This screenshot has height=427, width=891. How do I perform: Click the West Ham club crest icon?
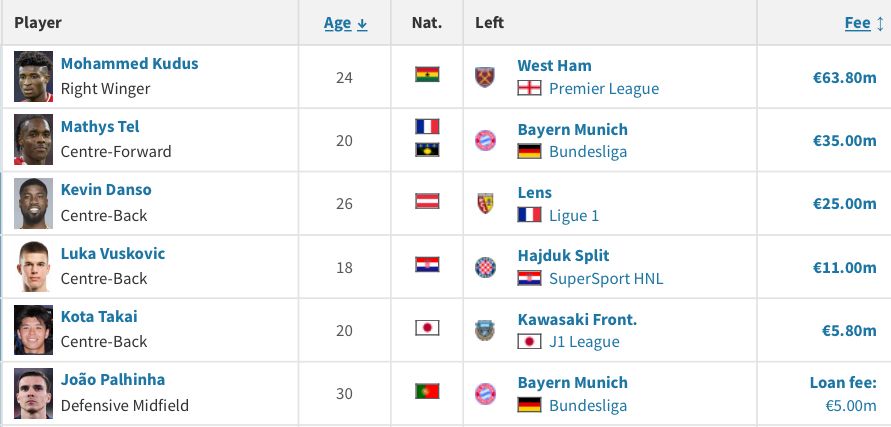(x=485, y=77)
